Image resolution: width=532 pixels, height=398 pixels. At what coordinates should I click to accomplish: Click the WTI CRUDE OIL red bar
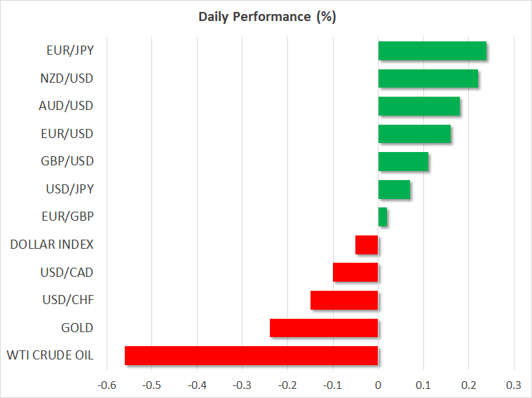click(x=251, y=356)
